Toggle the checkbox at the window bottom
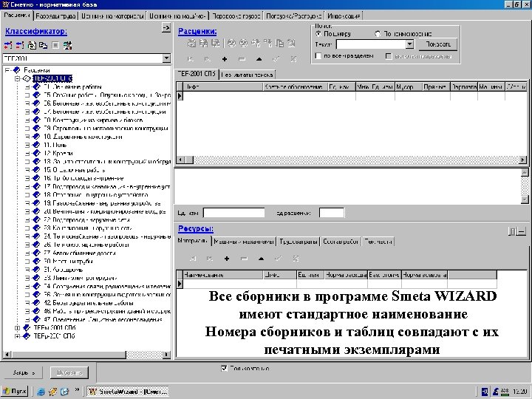The image size is (532, 399). (224, 368)
